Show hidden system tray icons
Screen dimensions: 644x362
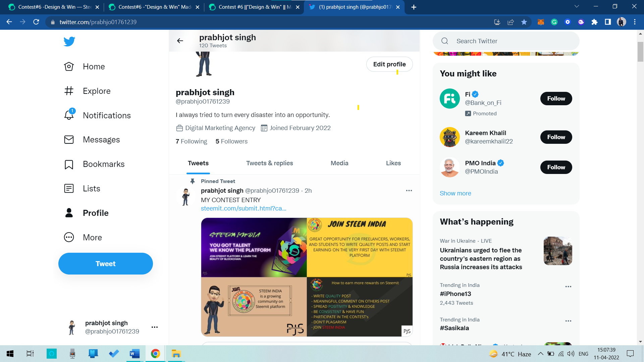coord(540,354)
